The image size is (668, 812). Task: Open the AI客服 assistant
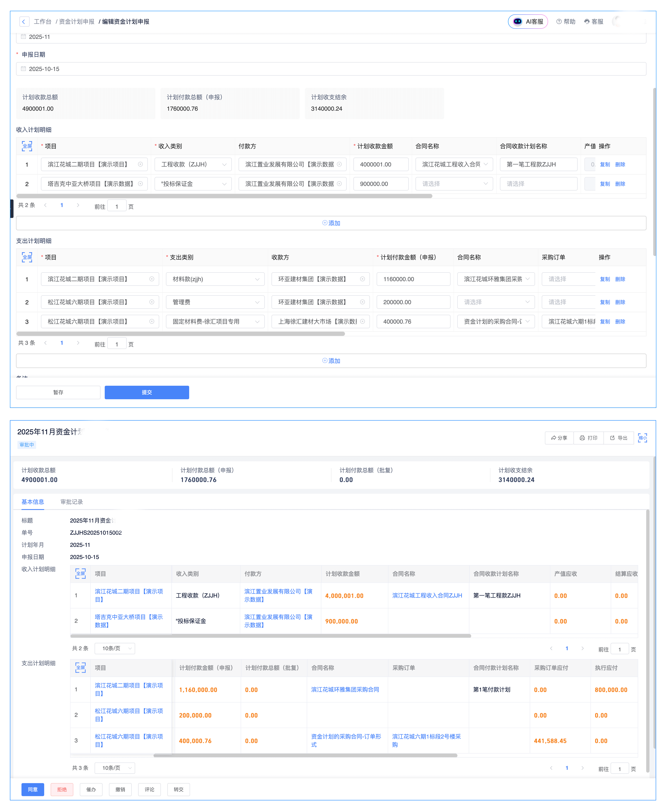[x=528, y=22]
